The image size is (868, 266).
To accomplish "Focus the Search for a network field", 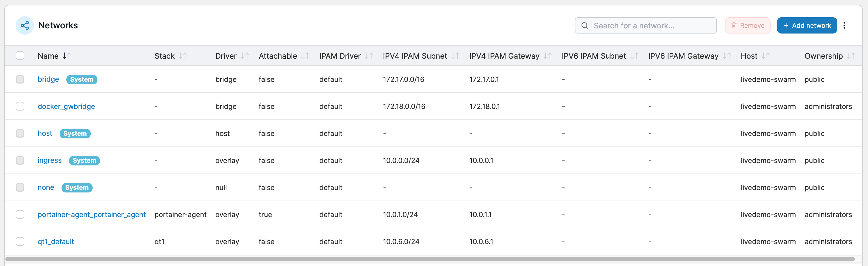I will click(646, 25).
